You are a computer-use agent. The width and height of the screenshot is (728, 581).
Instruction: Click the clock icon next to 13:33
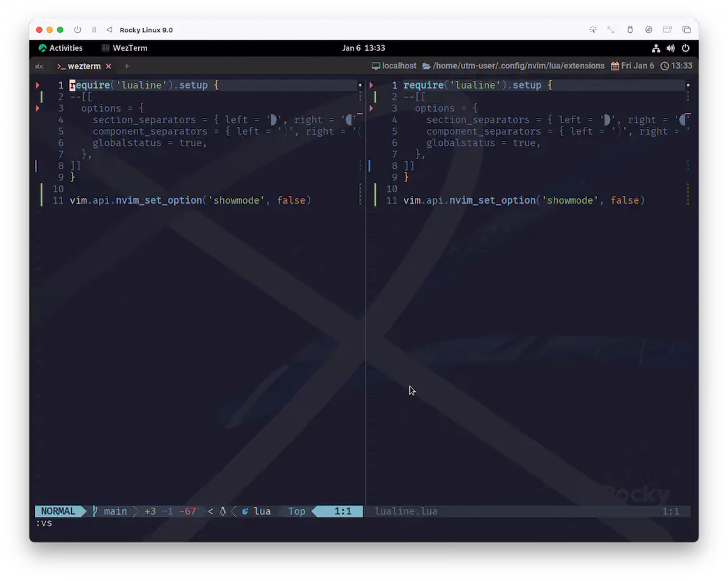pos(665,66)
